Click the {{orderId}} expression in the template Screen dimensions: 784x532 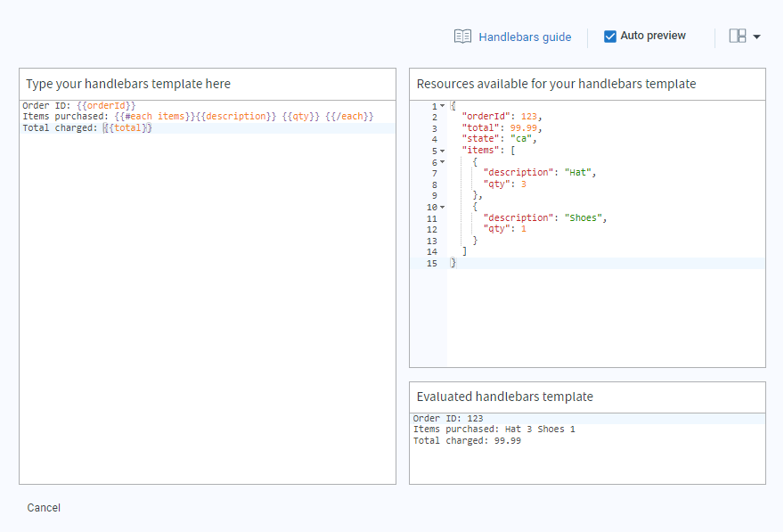[x=106, y=105]
